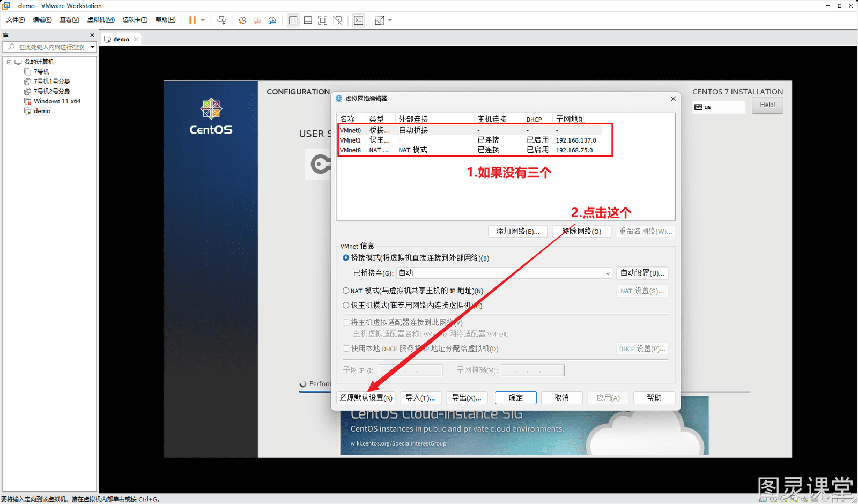The height and width of the screenshot is (504, 858).
Task: Click the 帮助 button in the dialog
Action: pyautogui.click(x=654, y=398)
